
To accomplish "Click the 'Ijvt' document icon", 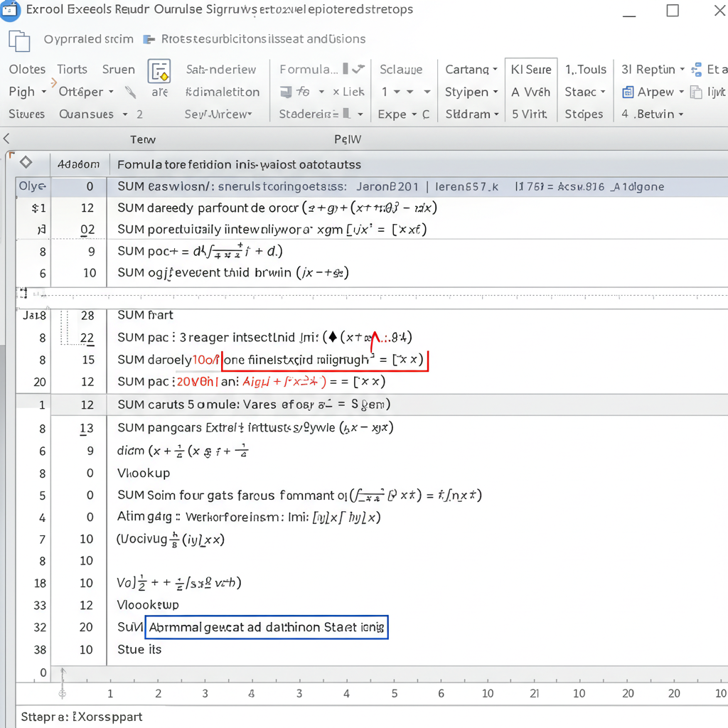I will (x=696, y=92).
